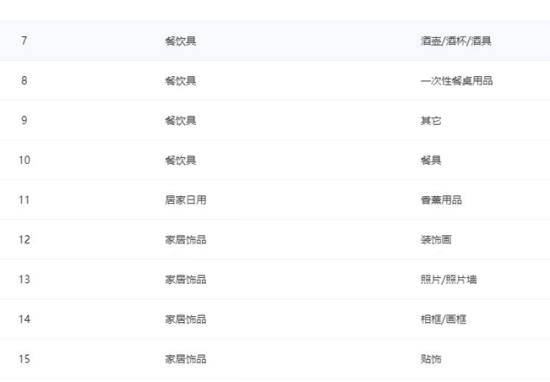550x382 pixels.
Task: Select the 一次性餐桌用品 subcategory cell
Action: (456, 81)
